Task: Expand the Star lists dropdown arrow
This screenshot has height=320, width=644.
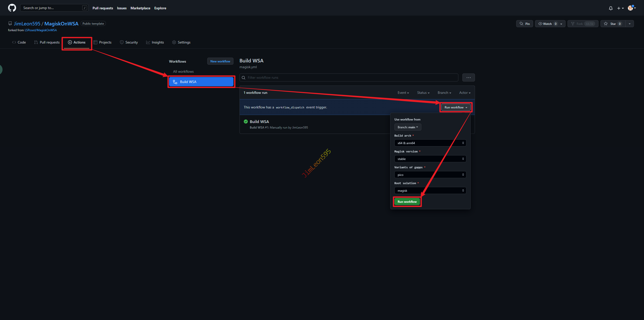Action: [x=629, y=24]
